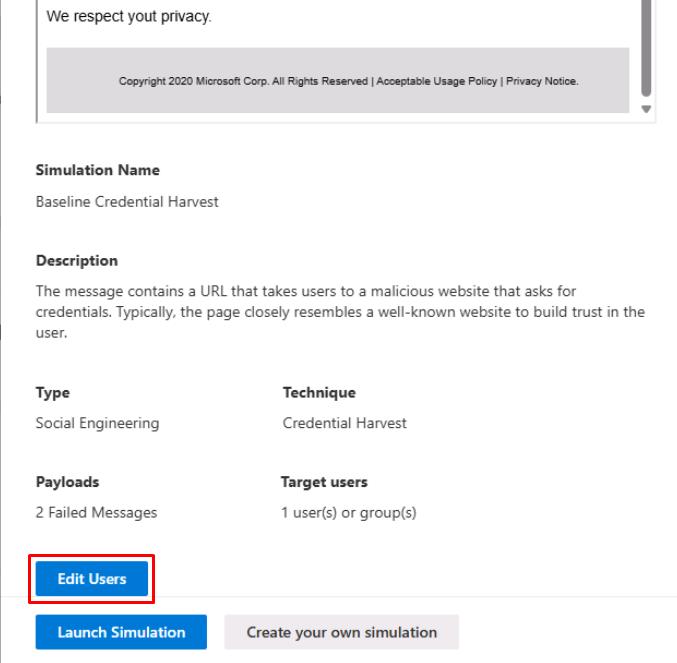Select the Description heading
Image resolution: width=677 pixels, height=663 pixels.
pos(77,260)
